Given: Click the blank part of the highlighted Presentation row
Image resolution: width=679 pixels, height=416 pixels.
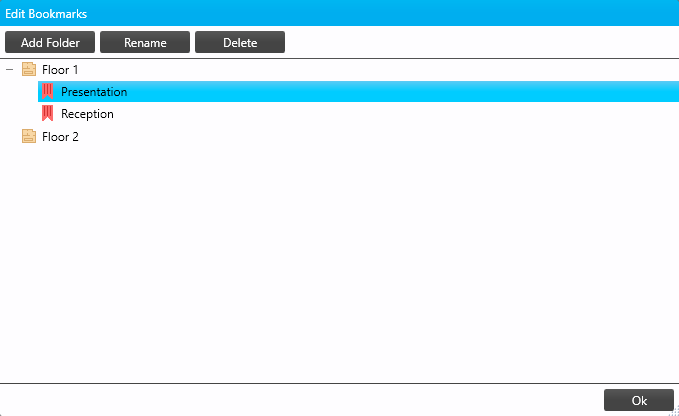Looking at the screenshot, I should click(x=400, y=92).
